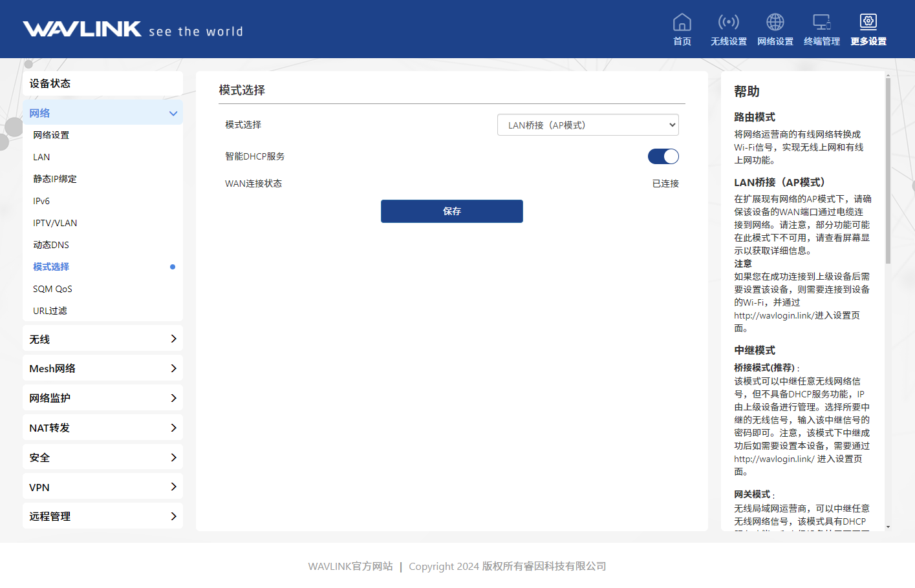Open the IPTV/VLAN menu item
The image size is (915, 588).
coord(55,223)
